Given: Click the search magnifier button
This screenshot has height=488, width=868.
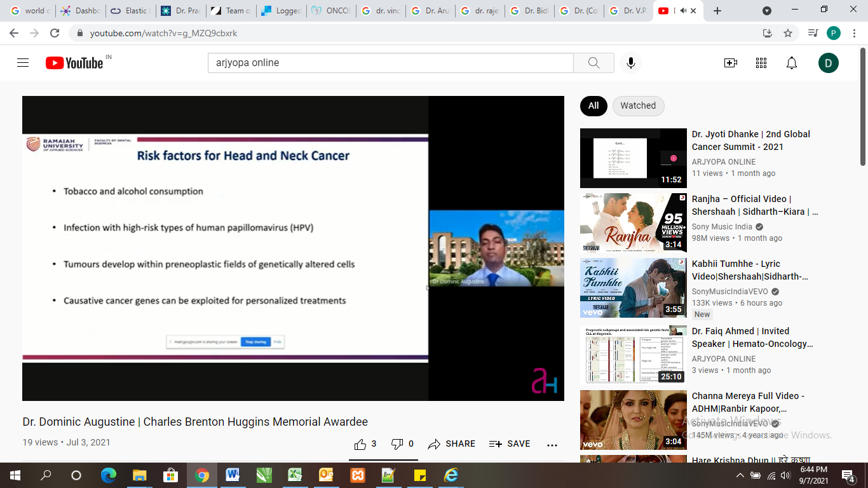Looking at the screenshot, I should (593, 63).
